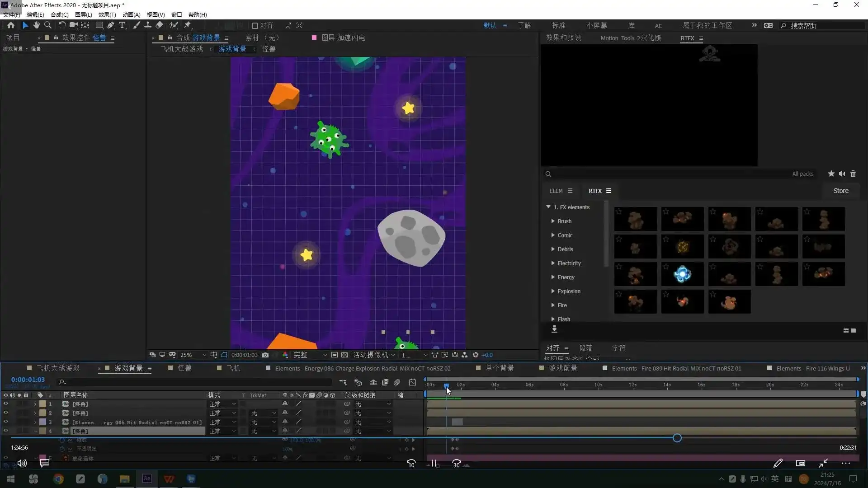Switch to the 飞机大战游戏 timeline tab
This screenshot has height=488, width=868.
58,368
